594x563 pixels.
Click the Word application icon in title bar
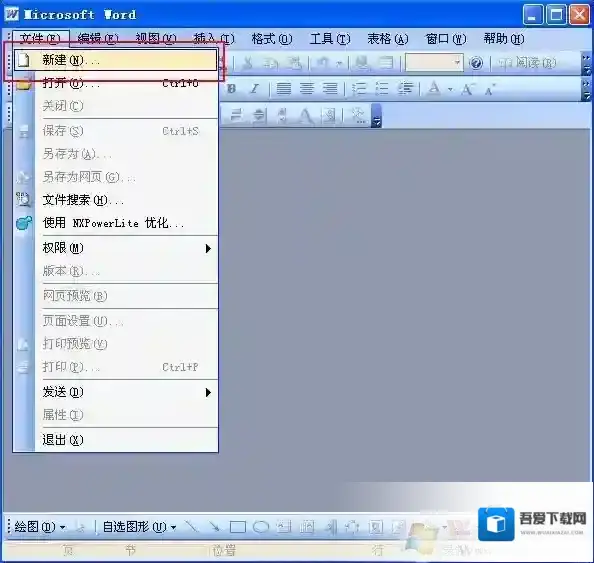(12, 14)
